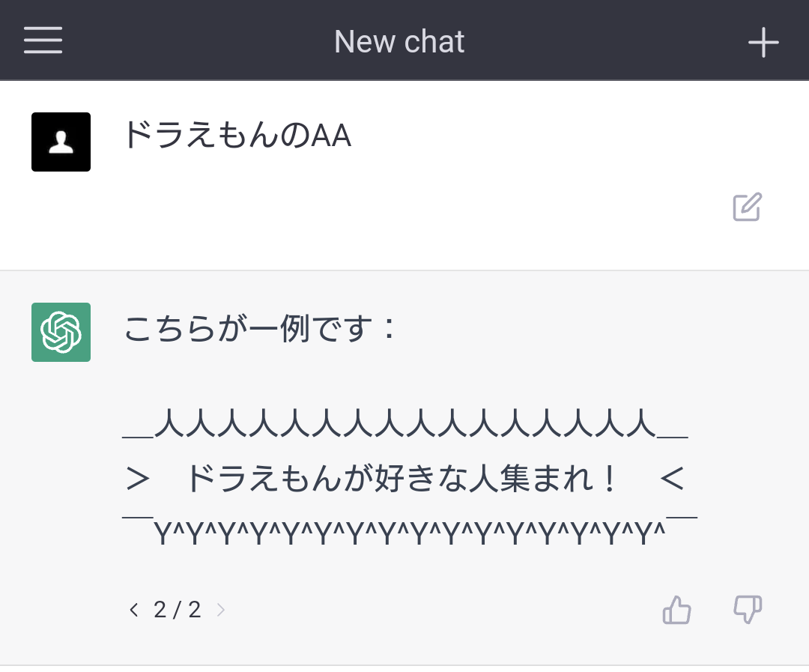Click the 2 / 2 response counter
Viewport: 809px width, 672px height.
[x=177, y=610]
